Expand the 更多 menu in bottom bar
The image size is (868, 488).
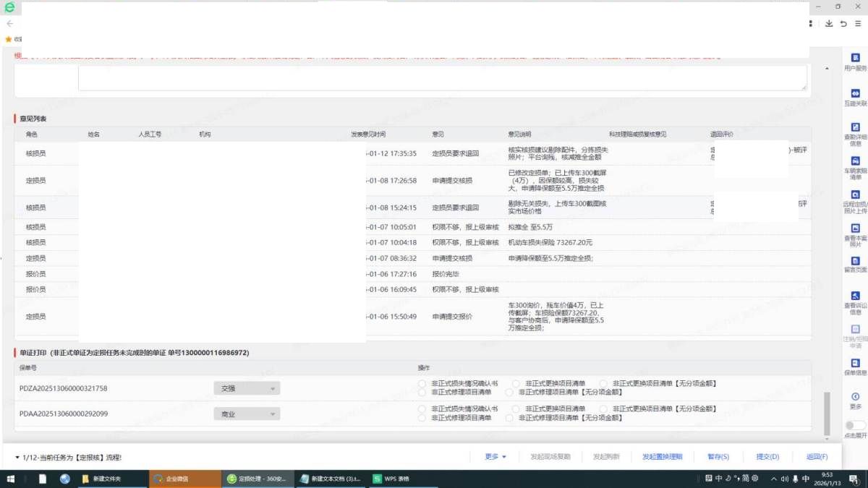[x=495, y=457]
